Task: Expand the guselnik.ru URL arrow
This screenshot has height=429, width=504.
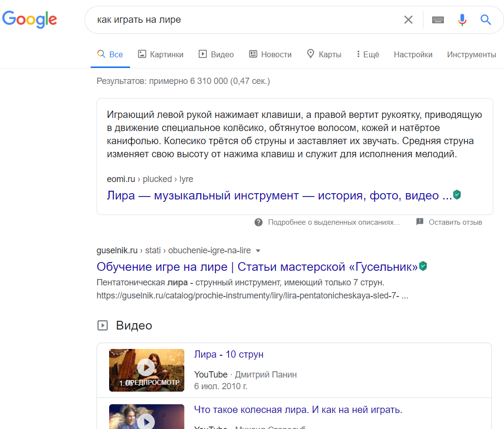Action: pyautogui.click(x=259, y=250)
